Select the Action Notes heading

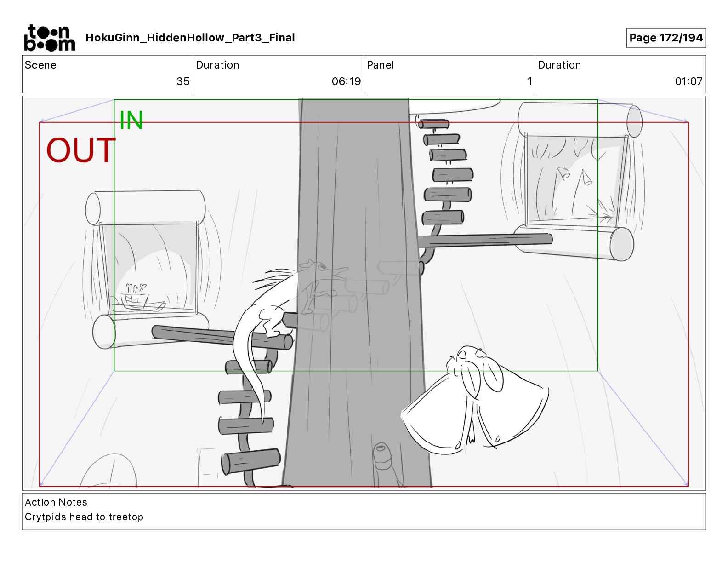(56, 502)
